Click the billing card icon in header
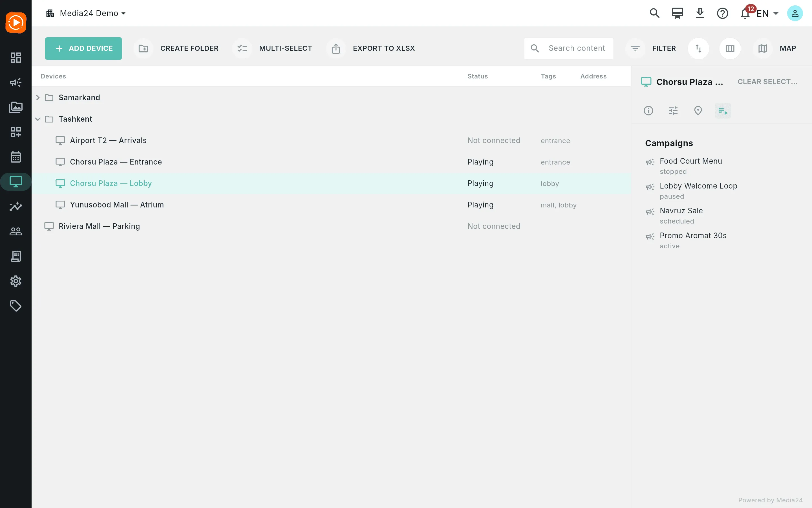Viewport: 812px width, 508px height. 677,13
